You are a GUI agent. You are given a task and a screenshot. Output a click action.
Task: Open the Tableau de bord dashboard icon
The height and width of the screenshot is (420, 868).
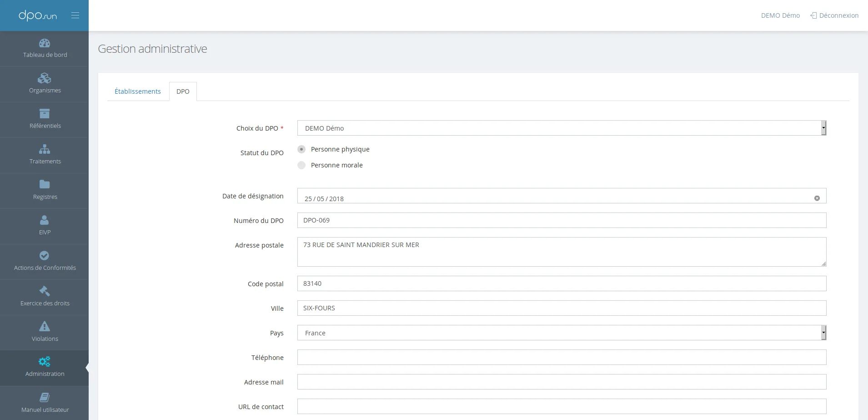tap(45, 43)
